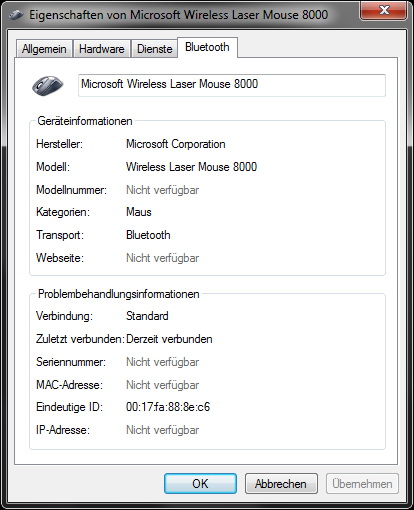This screenshot has height=510, width=414.
Task: Click the device name input field
Action: 232,85
